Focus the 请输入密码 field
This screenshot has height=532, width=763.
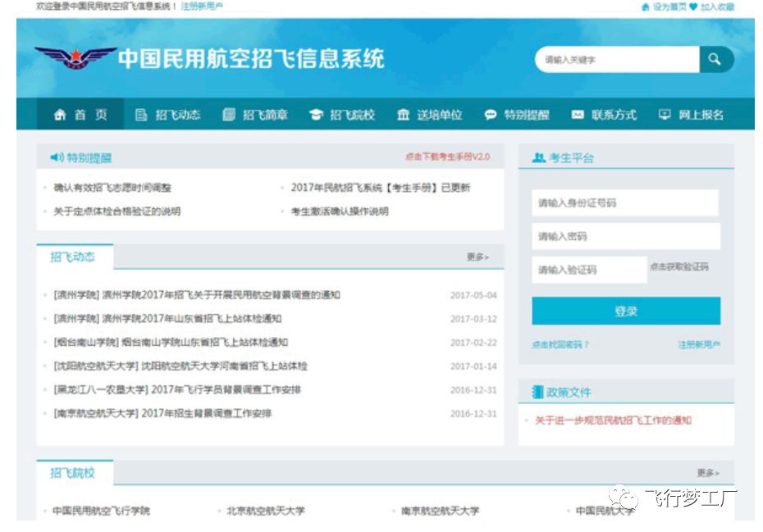[x=626, y=236]
